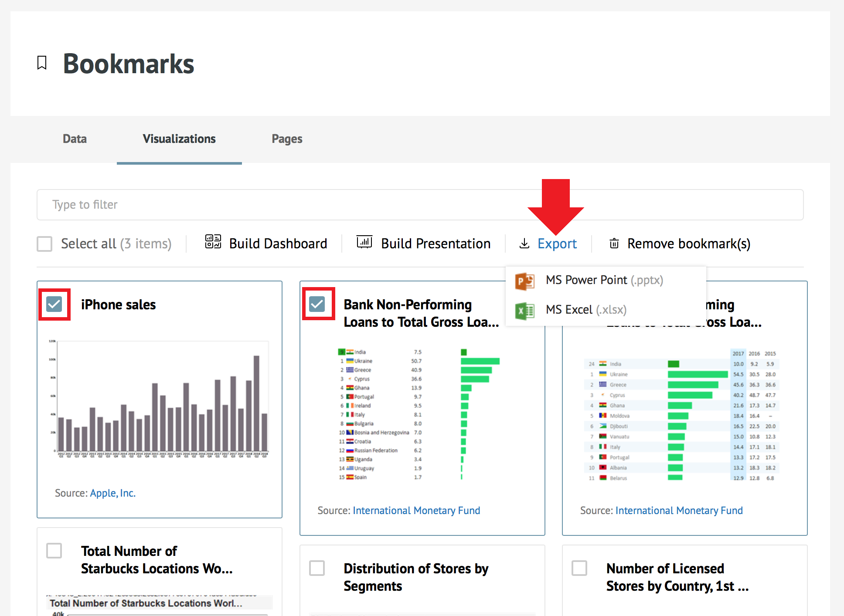Open the Pages tab
The image size is (844, 616).
click(x=287, y=139)
